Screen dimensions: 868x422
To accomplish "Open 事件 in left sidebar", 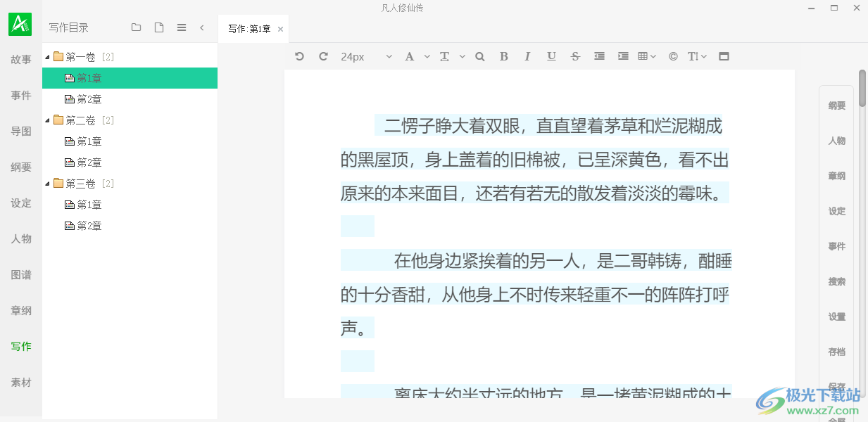I will pyautogui.click(x=21, y=96).
